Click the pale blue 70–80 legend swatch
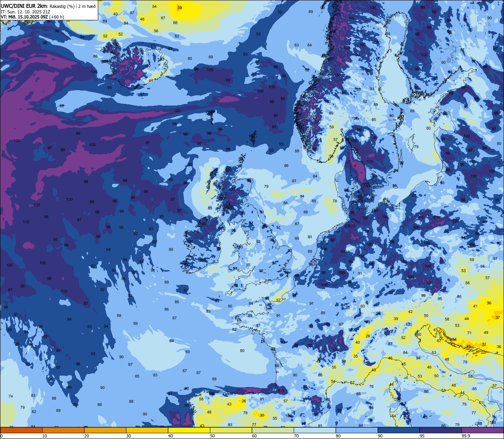Viewport: 504px width, 439px height. point(315,430)
